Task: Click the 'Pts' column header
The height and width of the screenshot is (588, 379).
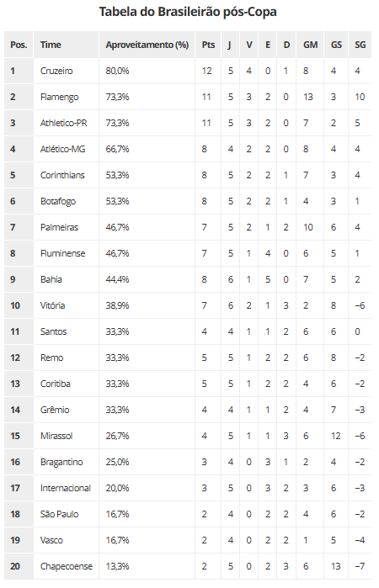Action: click(x=208, y=45)
